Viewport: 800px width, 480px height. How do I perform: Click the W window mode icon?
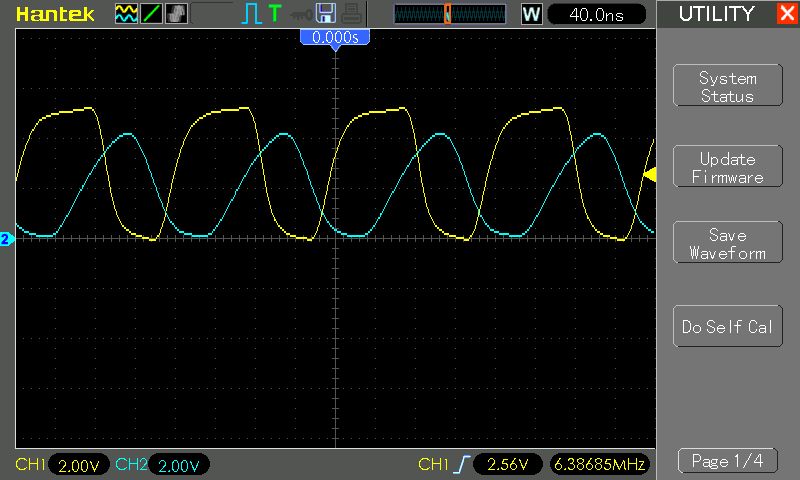click(x=531, y=14)
